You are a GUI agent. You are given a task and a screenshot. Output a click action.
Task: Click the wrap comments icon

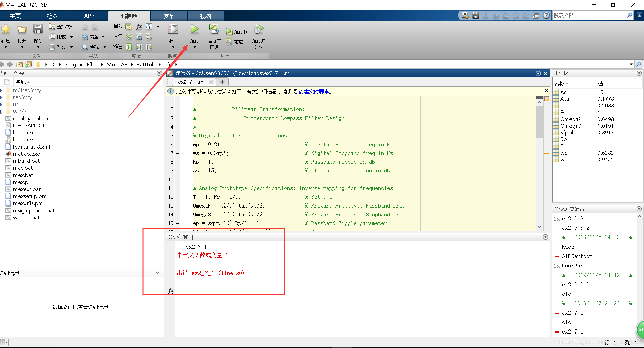click(x=149, y=37)
